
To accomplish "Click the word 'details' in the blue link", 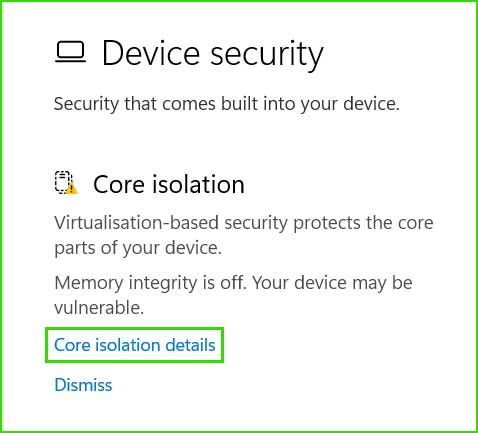I will click(x=190, y=345).
